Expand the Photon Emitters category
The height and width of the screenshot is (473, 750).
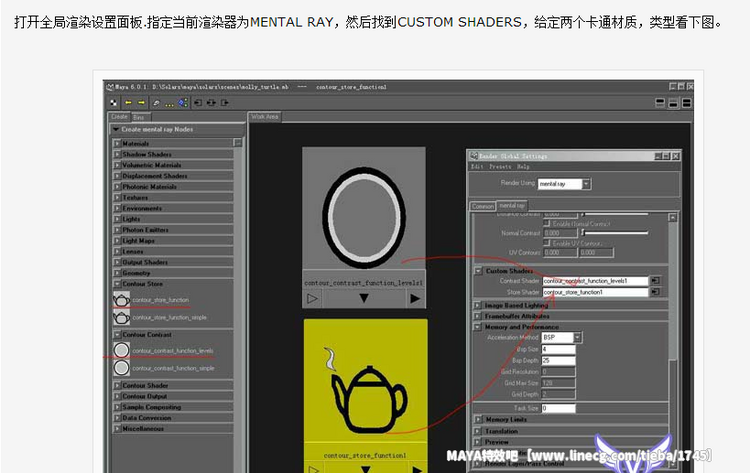pos(117,230)
